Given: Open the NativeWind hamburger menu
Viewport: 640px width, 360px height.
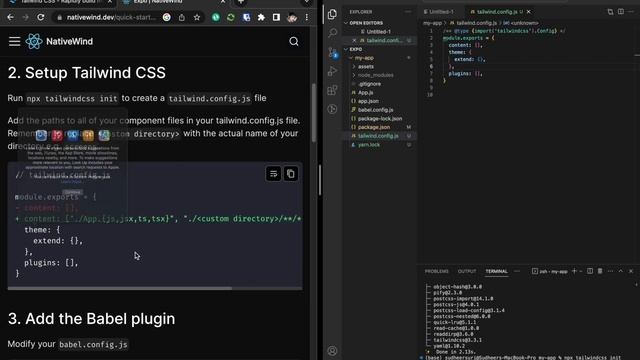Looking at the screenshot, I should point(14,41).
